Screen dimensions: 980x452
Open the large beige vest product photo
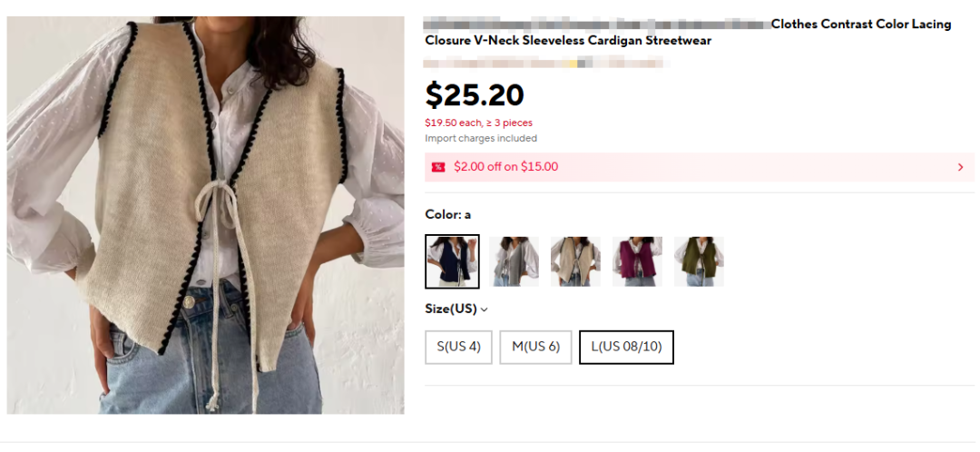pyautogui.click(x=206, y=215)
